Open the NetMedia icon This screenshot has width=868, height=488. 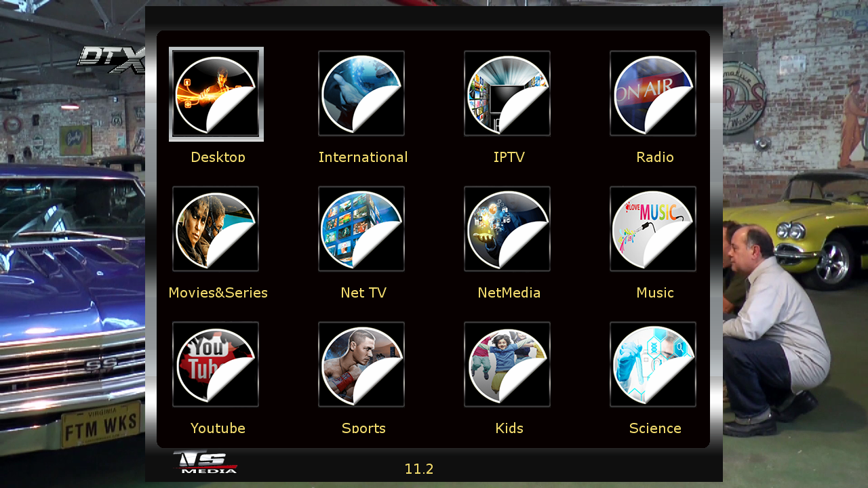pyautogui.click(x=507, y=229)
